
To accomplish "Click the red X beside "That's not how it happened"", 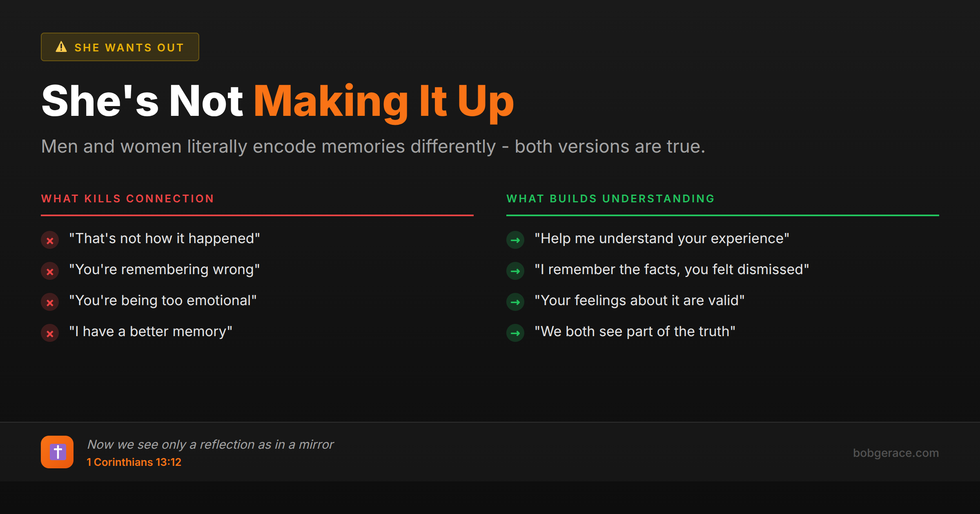I will [x=50, y=240].
